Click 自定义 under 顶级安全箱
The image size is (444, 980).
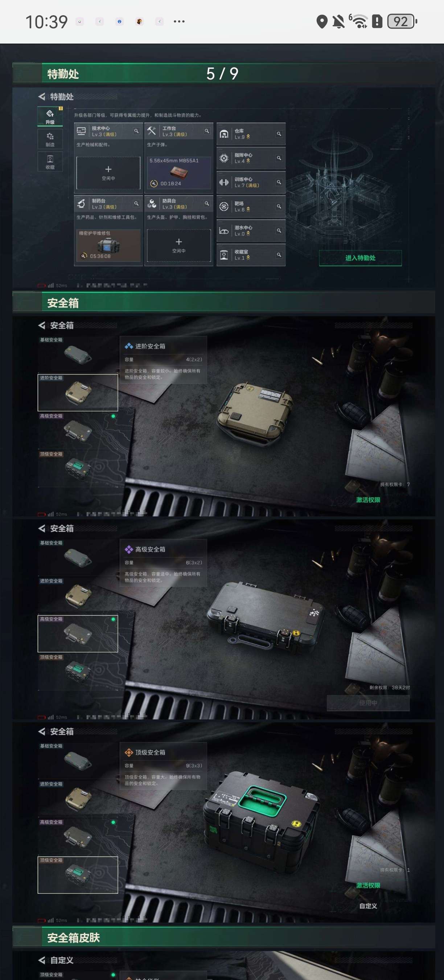click(x=368, y=906)
